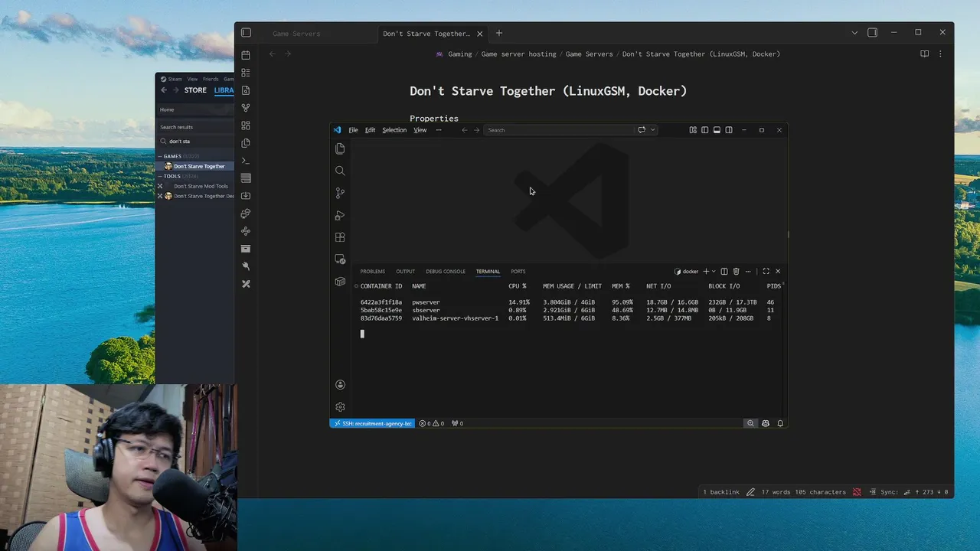Viewport: 980px width, 551px height.
Task: Switch to DEBUG CONSOLE panel tab
Action: (x=446, y=272)
